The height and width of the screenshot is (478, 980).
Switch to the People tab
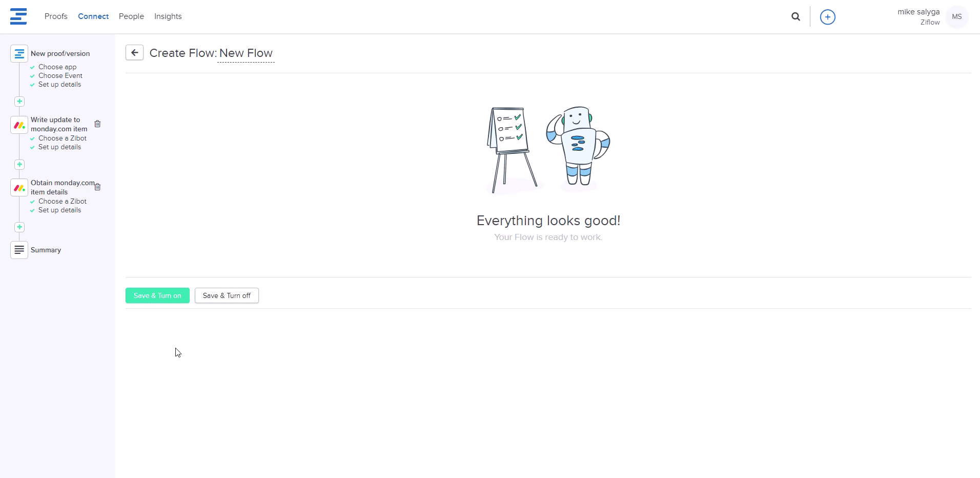(131, 16)
